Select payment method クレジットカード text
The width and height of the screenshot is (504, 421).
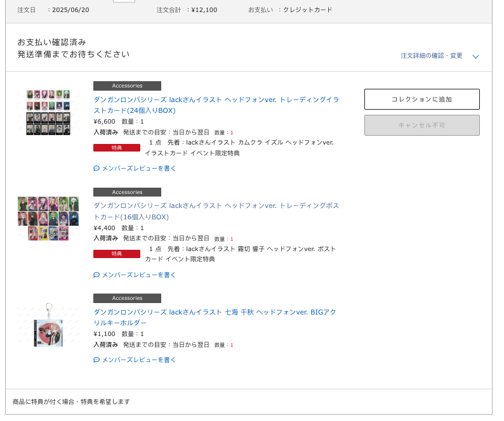[x=308, y=10]
